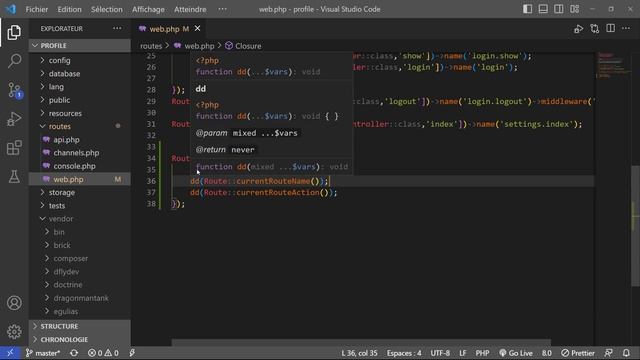Screen dimensions: 640x360
Task: Switch git branch master
Action: tap(43, 353)
